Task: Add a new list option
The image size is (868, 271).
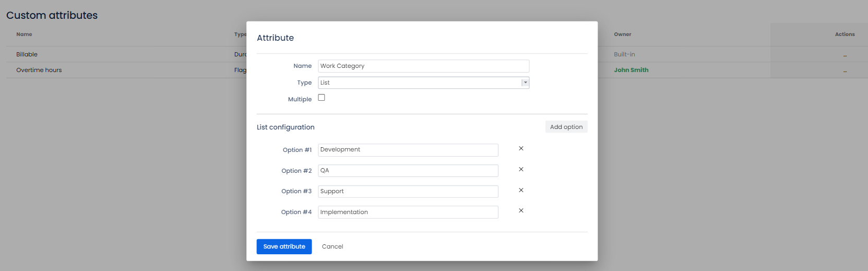Action: point(566,127)
